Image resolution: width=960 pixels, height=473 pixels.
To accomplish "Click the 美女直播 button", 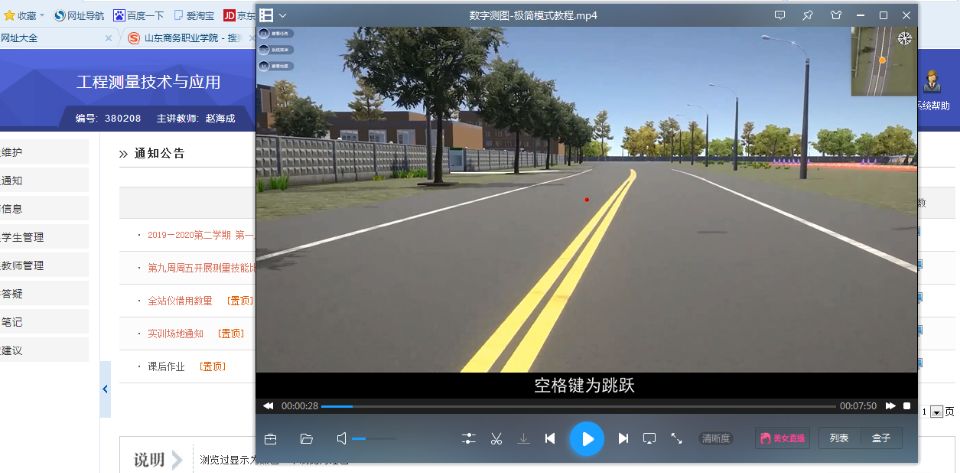I will point(782,438).
